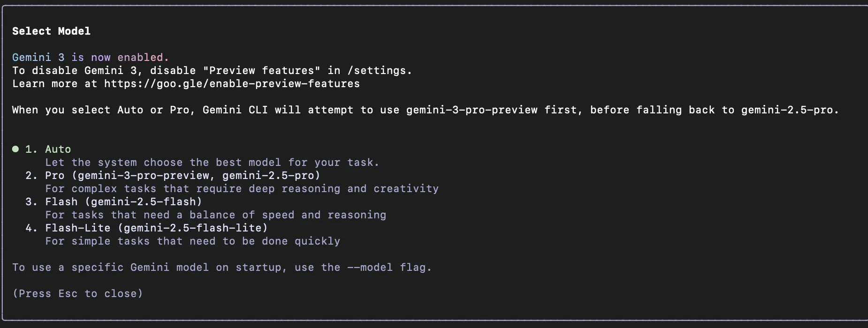868x328 pixels.
Task: Click the "(Press Esc to close)" hint
Action: [77, 293]
